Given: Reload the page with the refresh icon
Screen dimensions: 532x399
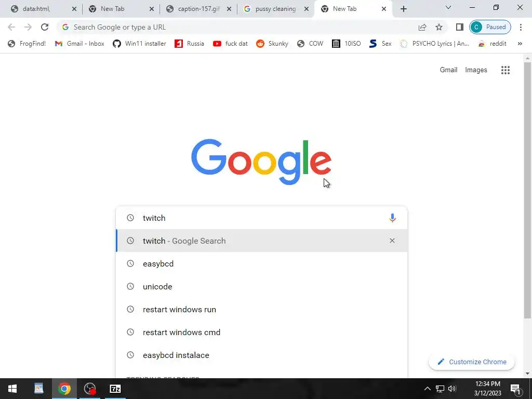Looking at the screenshot, I should tap(45, 27).
